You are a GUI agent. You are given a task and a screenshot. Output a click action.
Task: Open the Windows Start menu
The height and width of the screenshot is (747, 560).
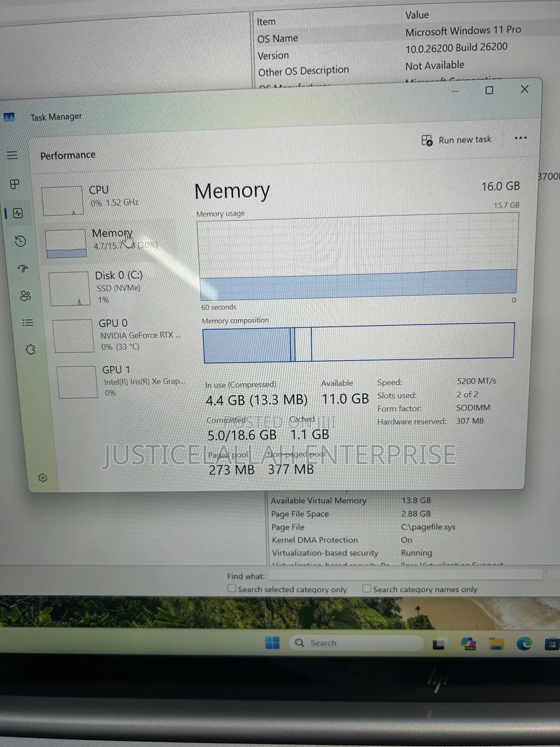[x=272, y=643]
